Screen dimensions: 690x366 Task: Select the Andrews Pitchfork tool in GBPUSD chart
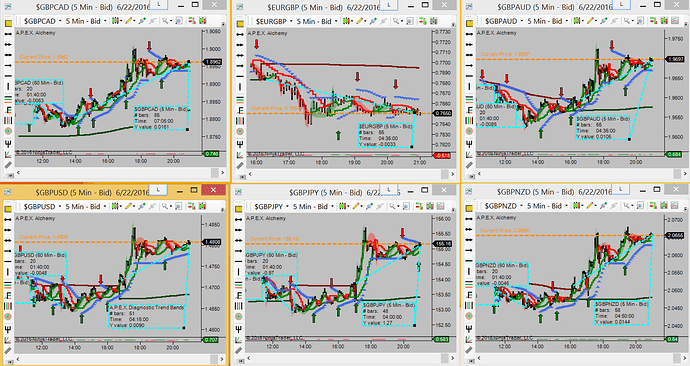pyautogui.click(x=7, y=329)
